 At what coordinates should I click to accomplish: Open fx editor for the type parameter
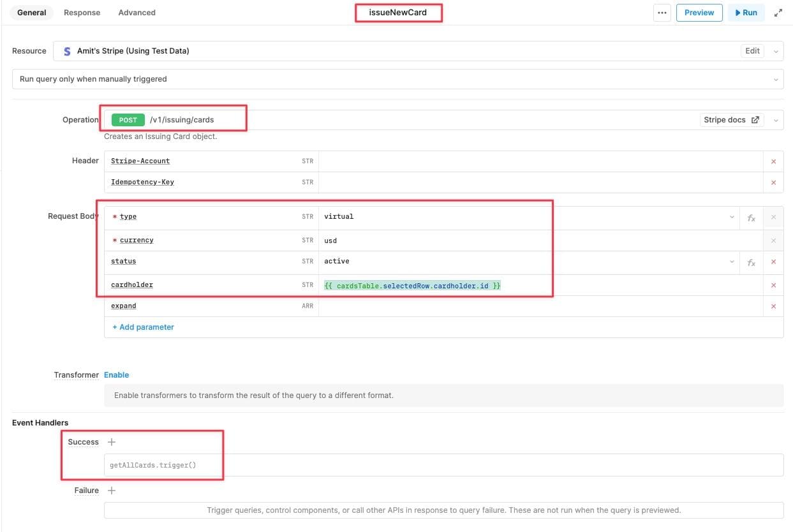click(751, 217)
